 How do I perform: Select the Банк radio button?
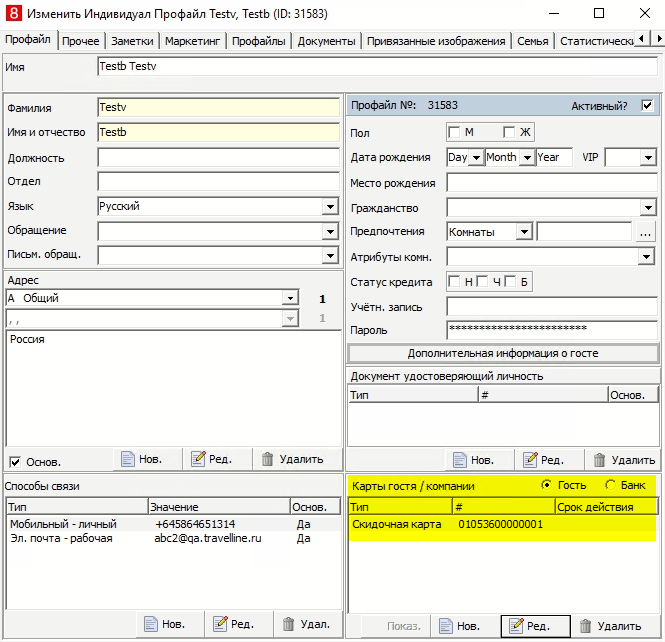(x=610, y=485)
